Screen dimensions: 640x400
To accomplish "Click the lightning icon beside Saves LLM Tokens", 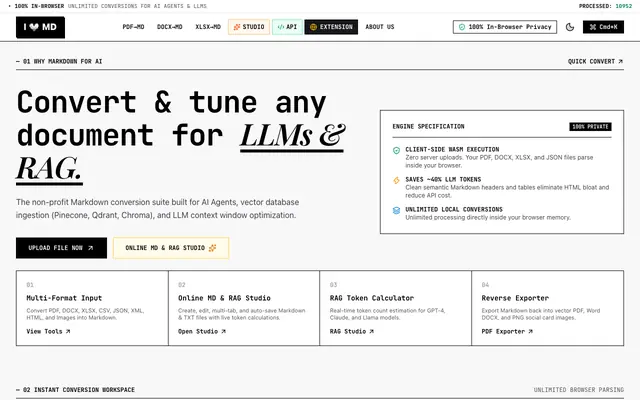I will point(396,180).
